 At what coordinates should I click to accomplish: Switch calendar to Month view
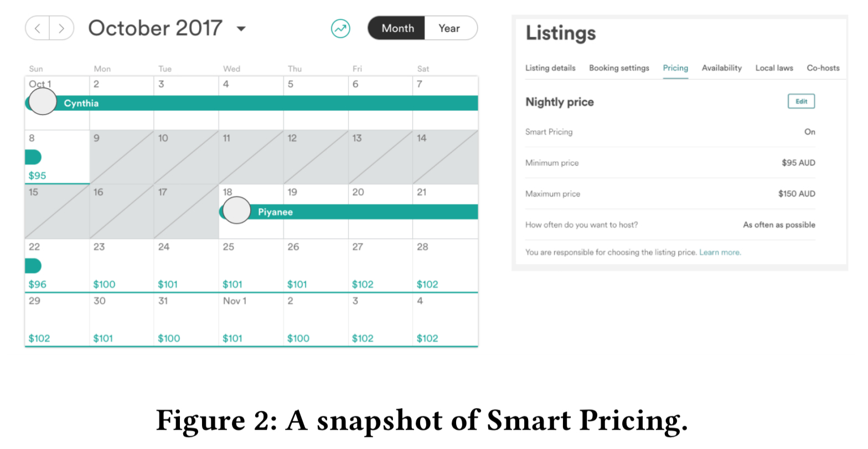point(397,28)
